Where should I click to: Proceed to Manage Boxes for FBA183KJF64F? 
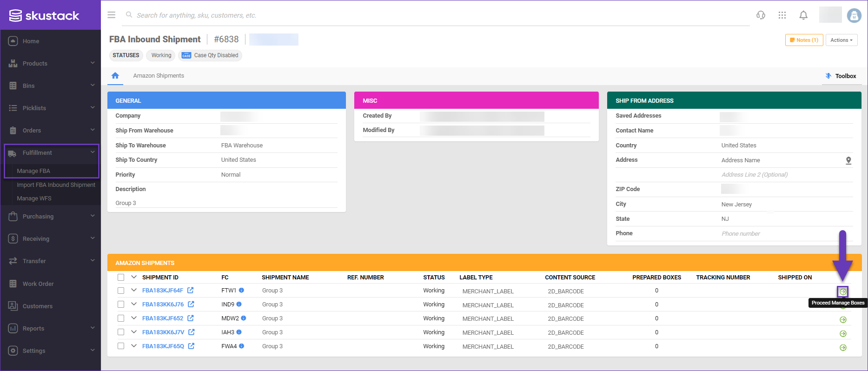(x=843, y=291)
